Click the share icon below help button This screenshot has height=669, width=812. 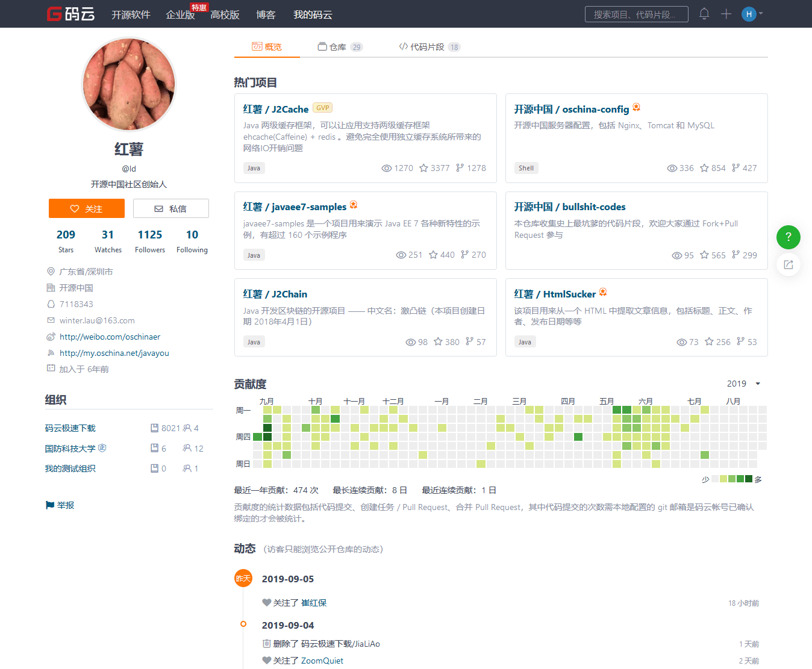click(x=788, y=264)
